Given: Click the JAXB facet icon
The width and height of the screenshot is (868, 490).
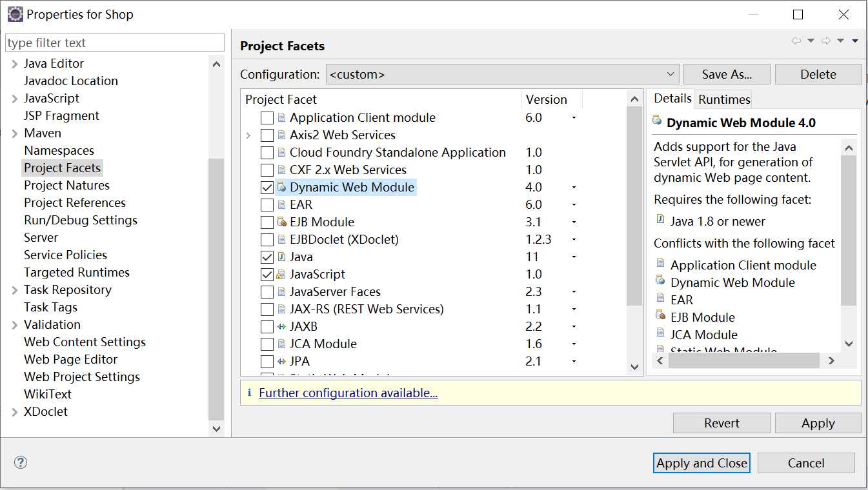Looking at the screenshot, I should click(x=281, y=327).
